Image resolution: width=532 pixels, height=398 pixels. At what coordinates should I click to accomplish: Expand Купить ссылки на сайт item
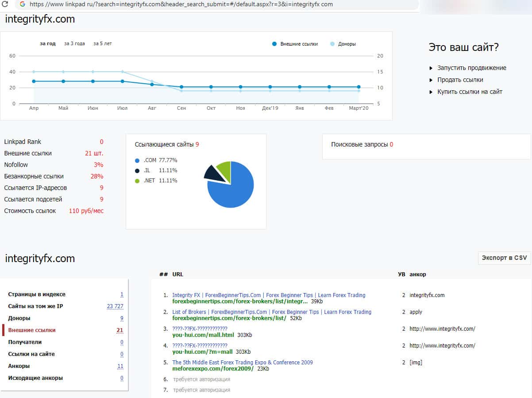click(x=470, y=92)
